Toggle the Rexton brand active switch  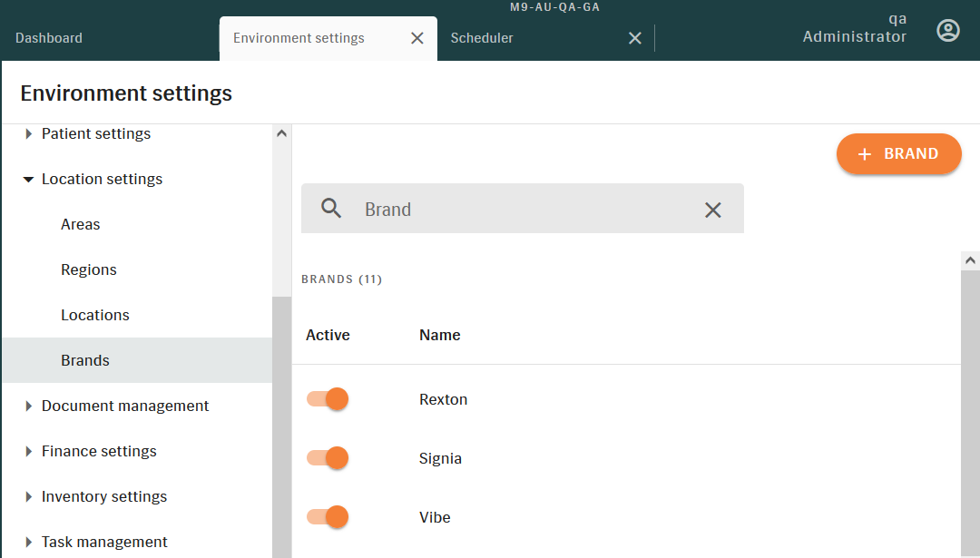tap(328, 398)
